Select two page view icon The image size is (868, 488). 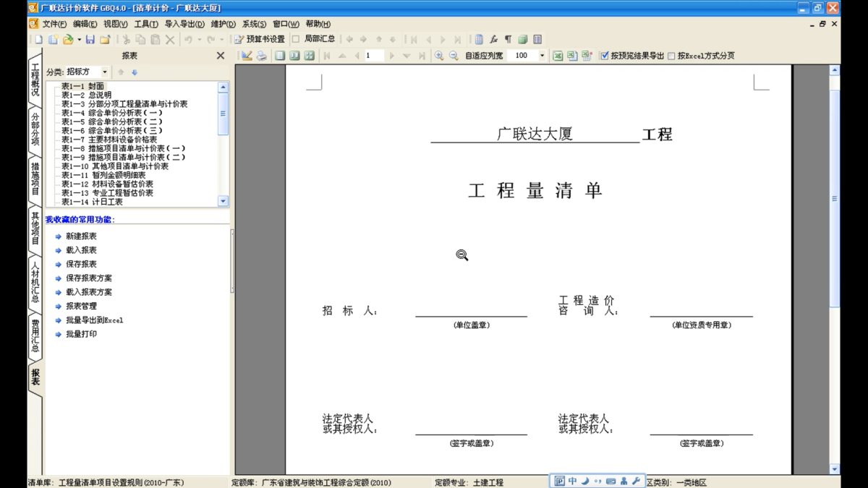click(294, 56)
